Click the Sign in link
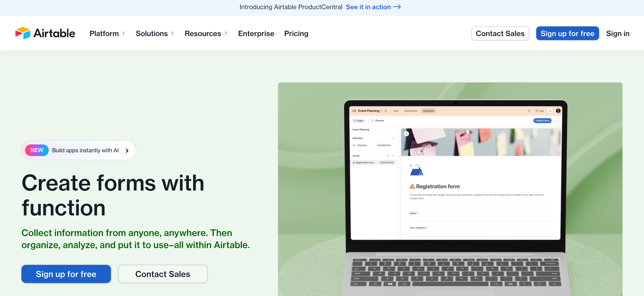This screenshot has height=296, width=644. pos(618,33)
